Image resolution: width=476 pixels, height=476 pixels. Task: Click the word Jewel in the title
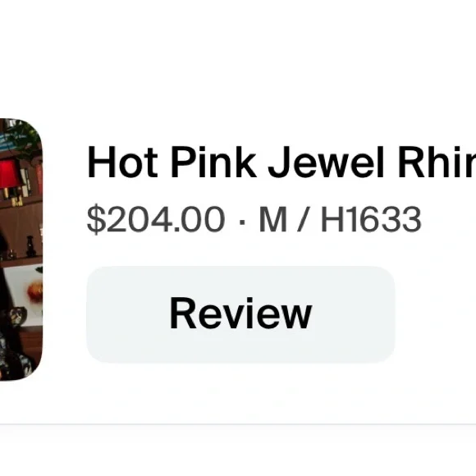point(327,162)
